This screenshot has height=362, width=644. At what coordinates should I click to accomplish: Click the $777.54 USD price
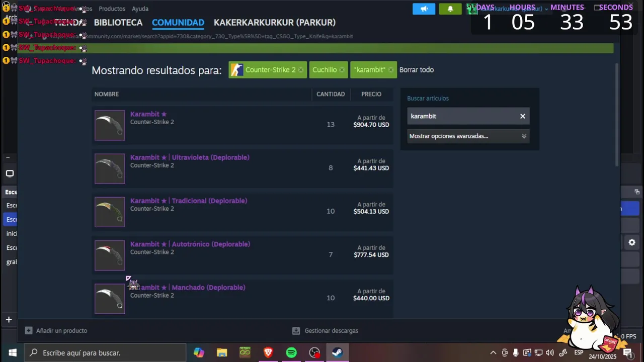pos(371,255)
